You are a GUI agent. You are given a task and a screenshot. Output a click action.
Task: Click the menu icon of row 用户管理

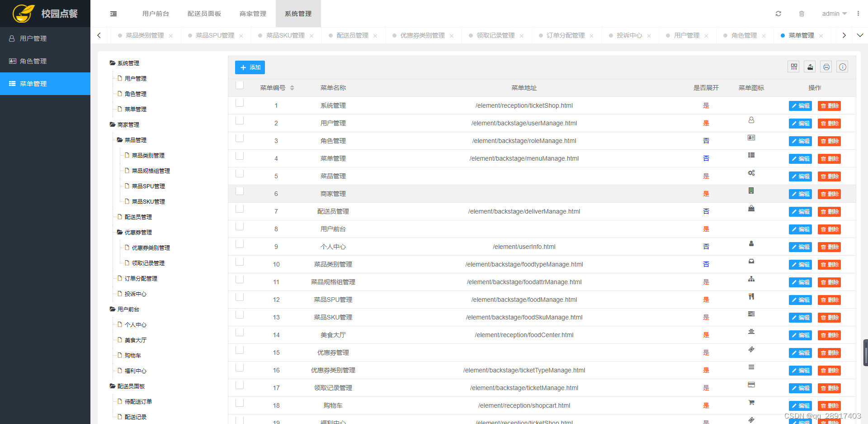click(751, 120)
